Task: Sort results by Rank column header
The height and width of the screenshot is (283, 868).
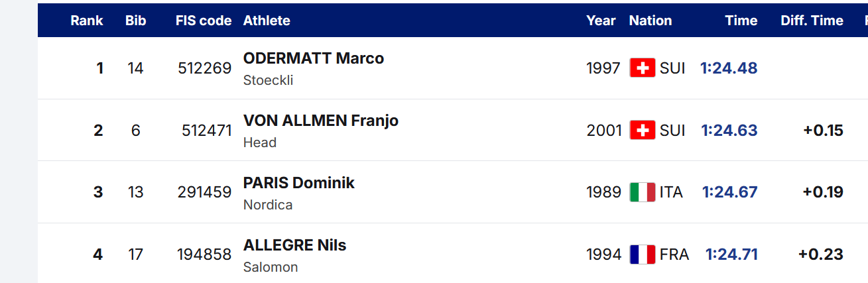Action: (87, 21)
